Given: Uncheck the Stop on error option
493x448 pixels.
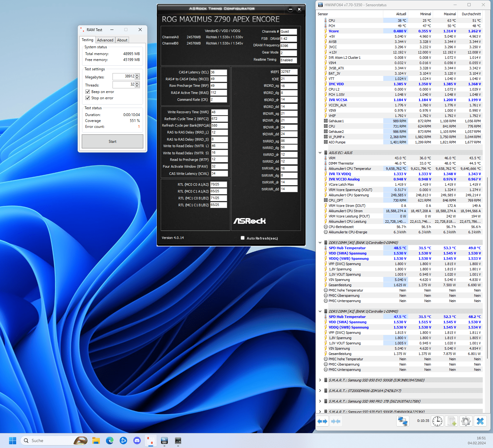Looking at the screenshot, I should click(88, 98).
